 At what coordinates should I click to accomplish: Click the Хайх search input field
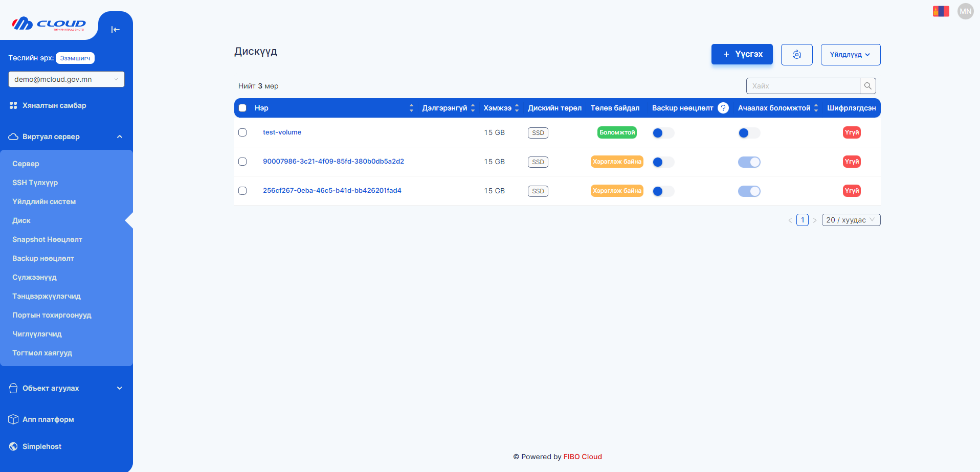click(803, 86)
